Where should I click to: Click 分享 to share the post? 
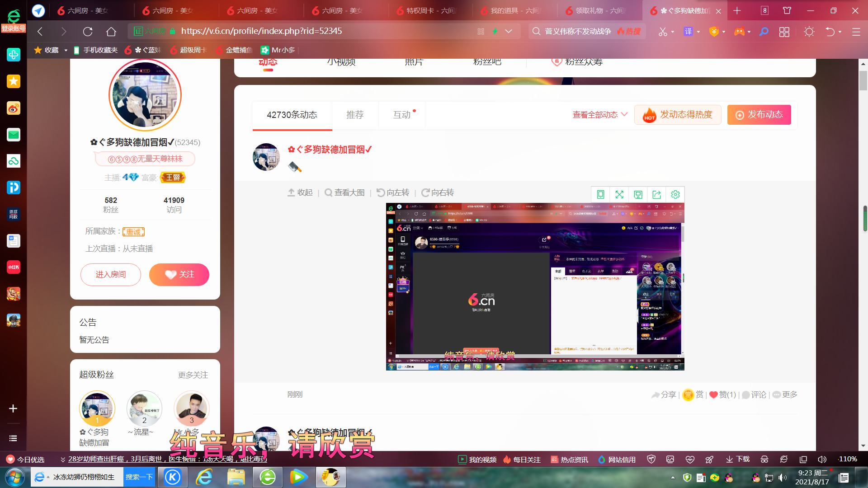coord(663,395)
